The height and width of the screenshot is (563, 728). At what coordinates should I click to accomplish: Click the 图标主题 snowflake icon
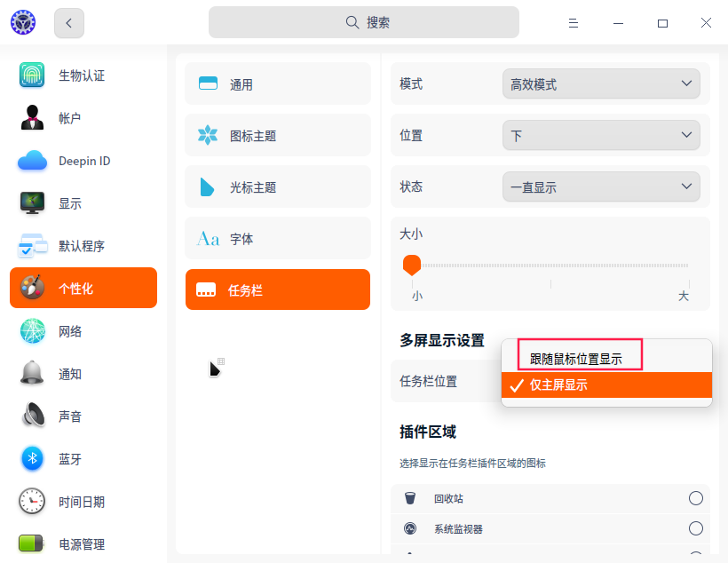(x=208, y=135)
